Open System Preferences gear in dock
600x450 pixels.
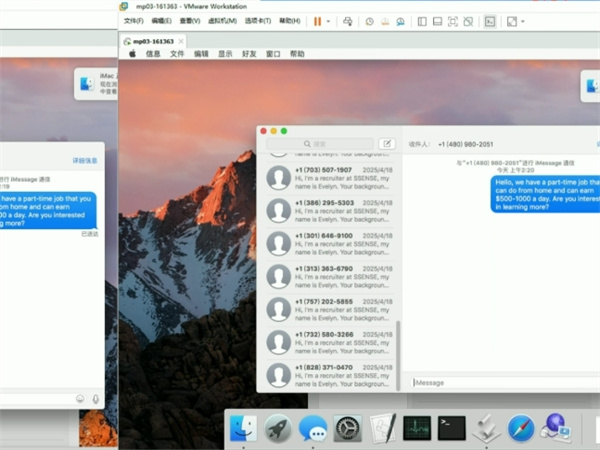pos(347,429)
